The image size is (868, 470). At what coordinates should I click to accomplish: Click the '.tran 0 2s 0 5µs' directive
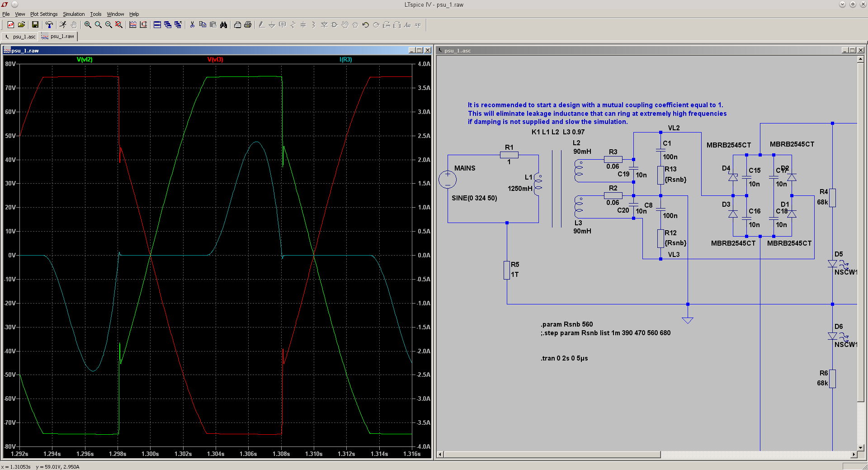564,358
